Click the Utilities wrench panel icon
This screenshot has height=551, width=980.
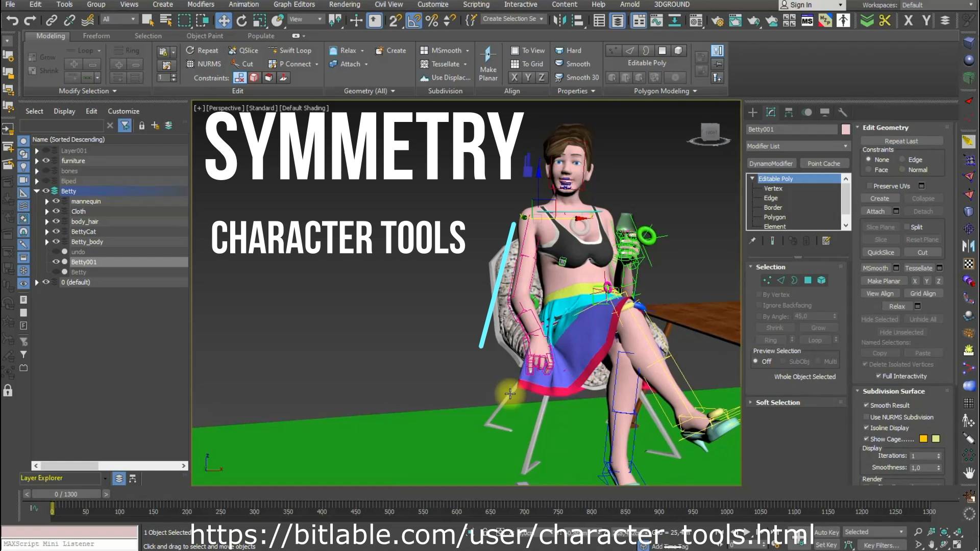pos(842,112)
